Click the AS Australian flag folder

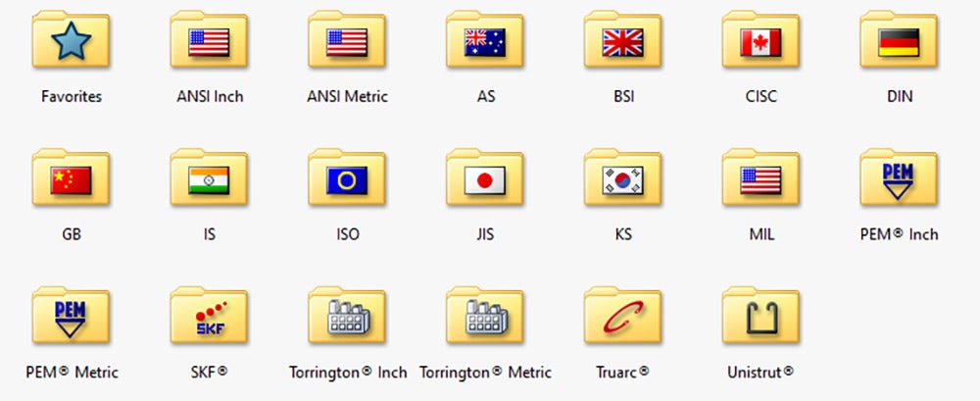(x=485, y=42)
